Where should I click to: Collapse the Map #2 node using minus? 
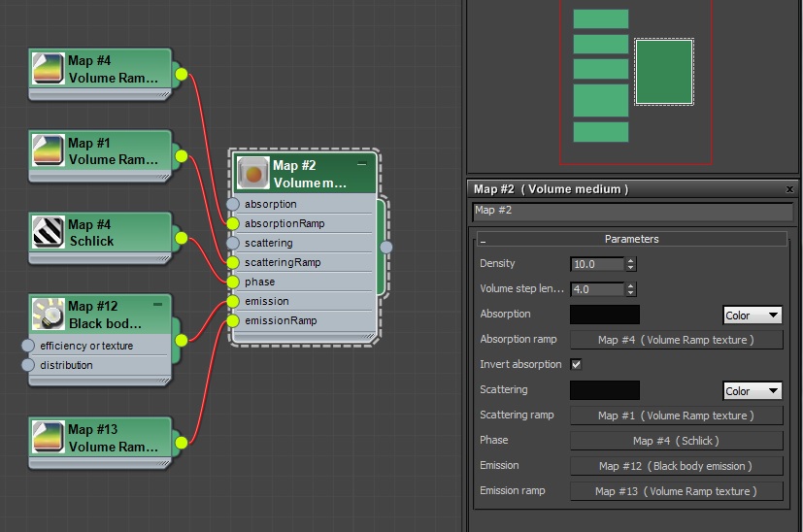pyautogui.click(x=362, y=163)
